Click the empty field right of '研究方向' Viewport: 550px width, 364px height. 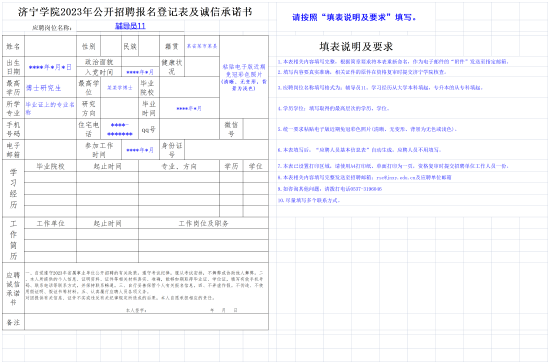coord(119,108)
